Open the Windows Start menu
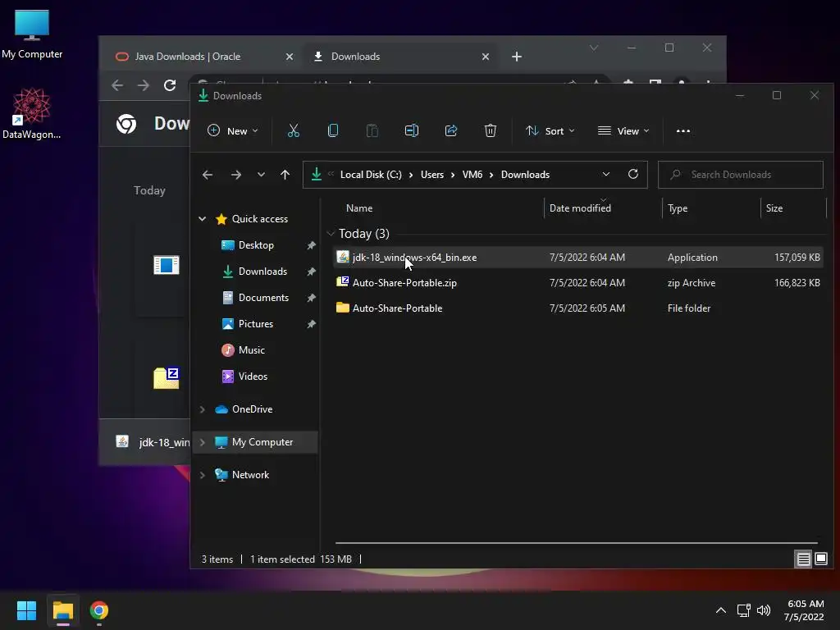Viewport: 840px width, 630px height. (x=26, y=610)
